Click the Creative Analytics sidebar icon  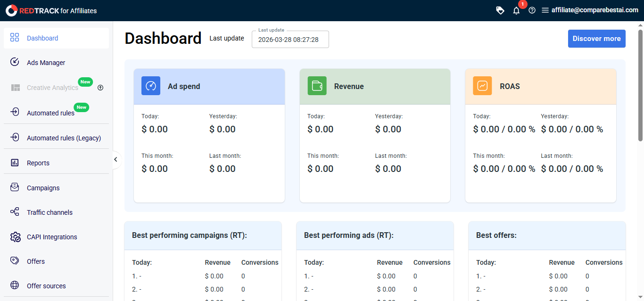pos(16,88)
